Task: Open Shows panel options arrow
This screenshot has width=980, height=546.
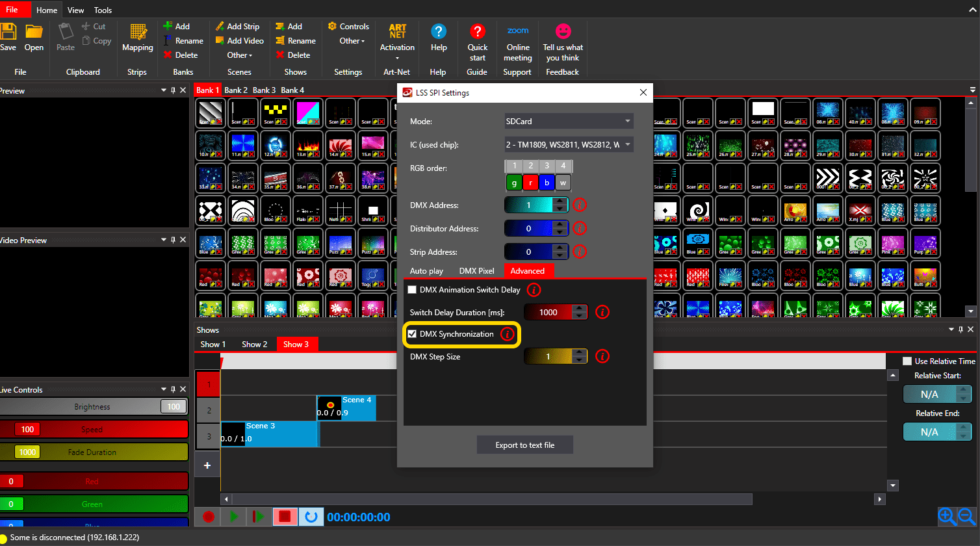Action: [x=952, y=330]
